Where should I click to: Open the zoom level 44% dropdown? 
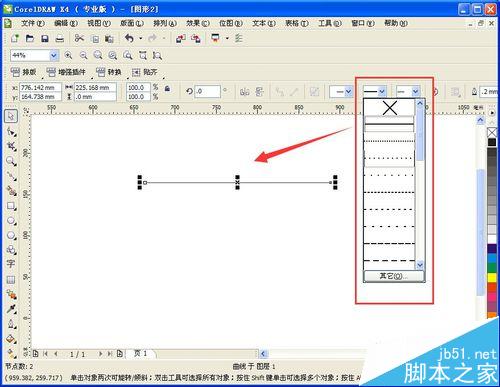point(54,55)
